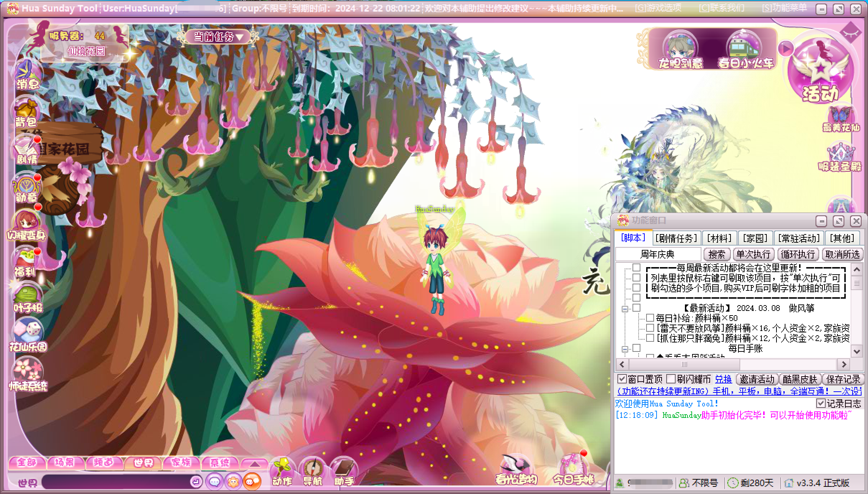This screenshot has width=868, height=494.
Task: Click the 周年庆典 search input field
Action: [x=658, y=254]
